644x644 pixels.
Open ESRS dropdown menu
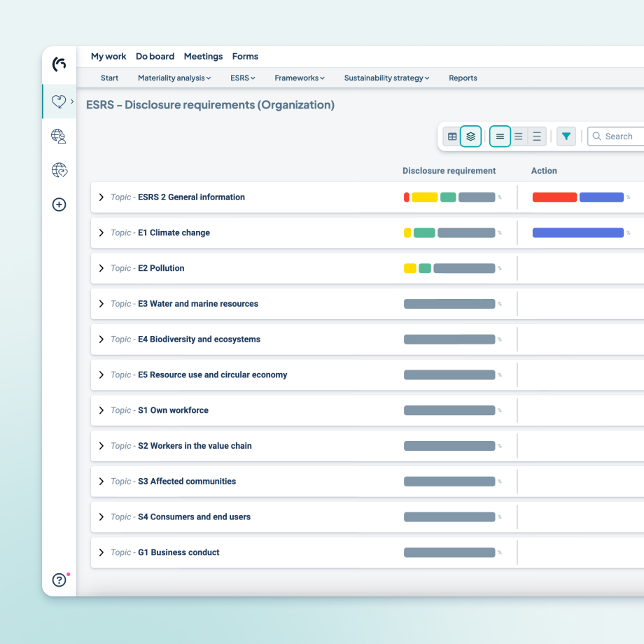tap(242, 78)
